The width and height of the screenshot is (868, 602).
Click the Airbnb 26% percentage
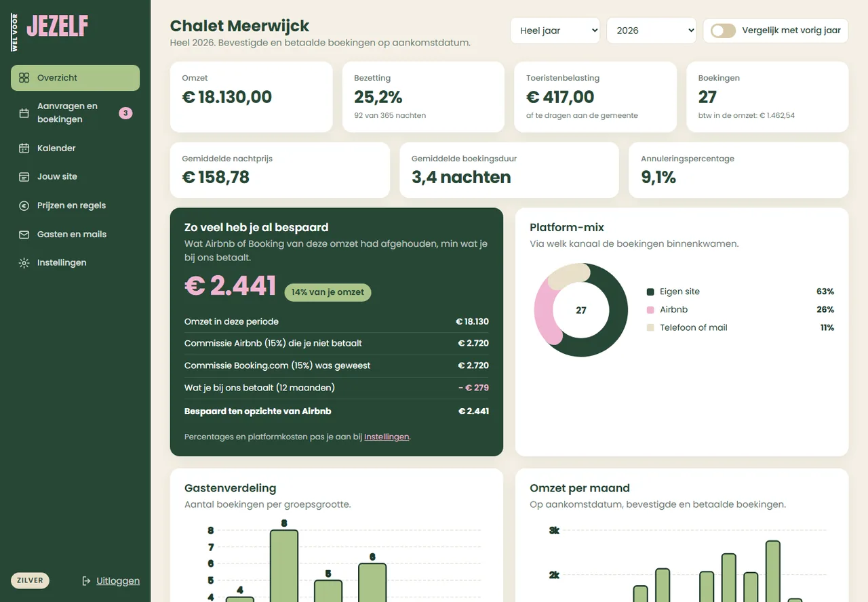825,310
